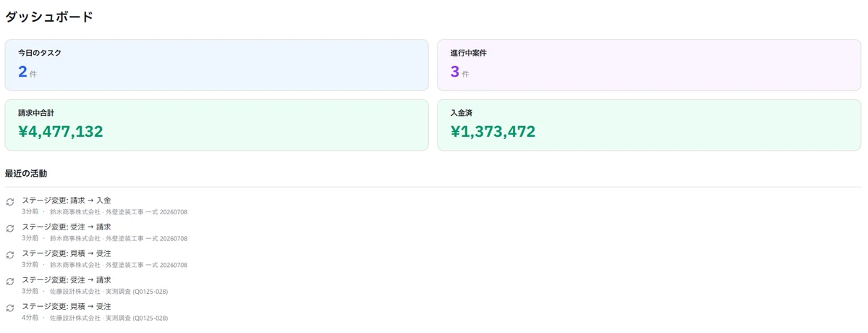Click the ¥1,373,472 amount

pos(493,132)
